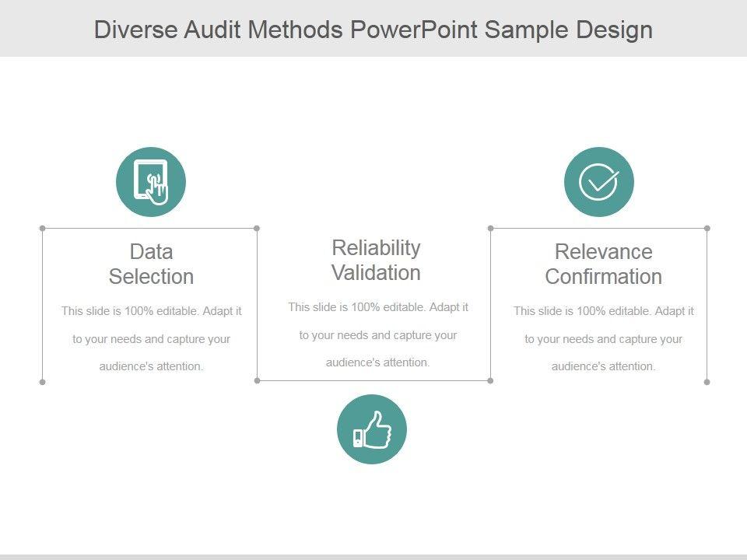747x560 pixels.
Task: Select the slide title 'Diverse Audit Methods' text
Action: click(373, 30)
